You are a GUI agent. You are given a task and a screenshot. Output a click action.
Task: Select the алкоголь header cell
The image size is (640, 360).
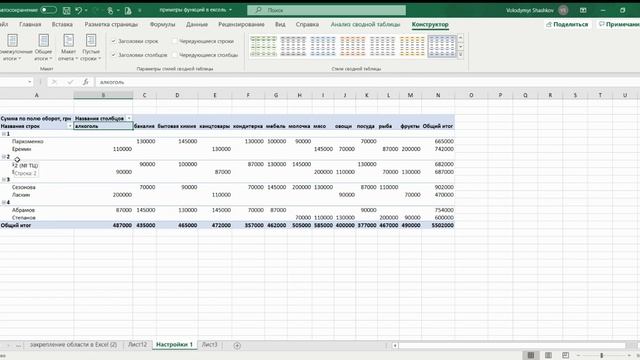click(103, 126)
